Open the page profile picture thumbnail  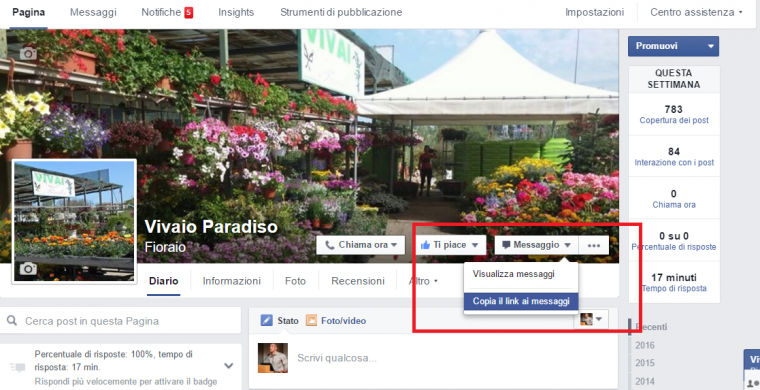(74, 221)
